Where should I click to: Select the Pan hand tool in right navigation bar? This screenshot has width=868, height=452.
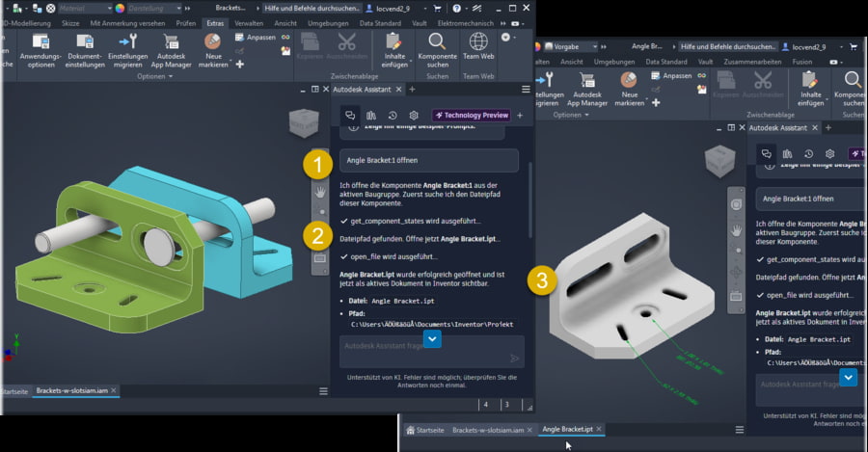(x=736, y=229)
